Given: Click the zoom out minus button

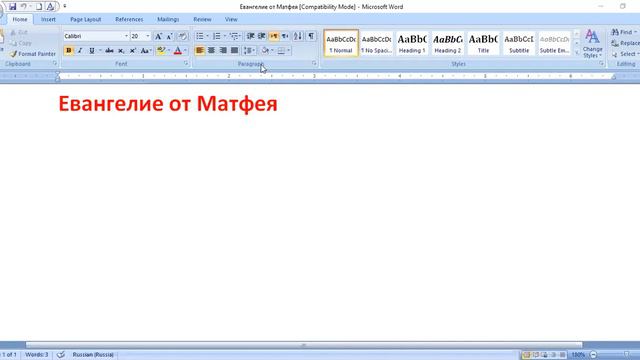Looking at the screenshot, I should 593,355.
